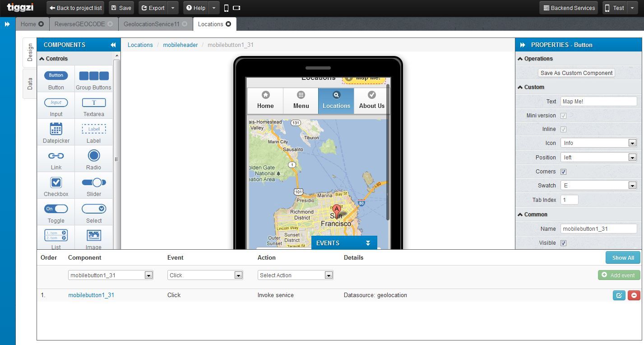Switch to the GeolocationService11 tab
The width and height of the screenshot is (644, 345).
coord(151,24)
